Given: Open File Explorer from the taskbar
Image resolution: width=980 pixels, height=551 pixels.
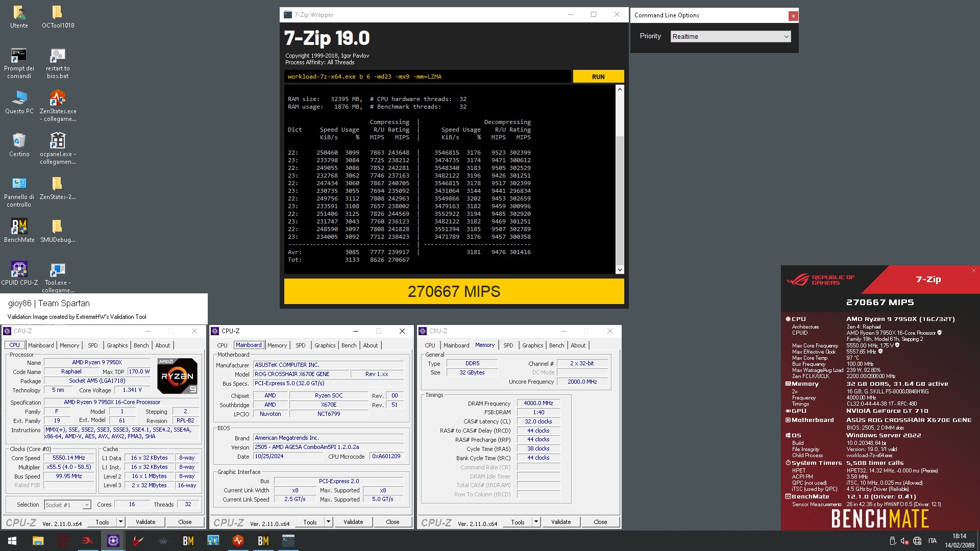Looking at the screenshot, I should coord(38,541).
